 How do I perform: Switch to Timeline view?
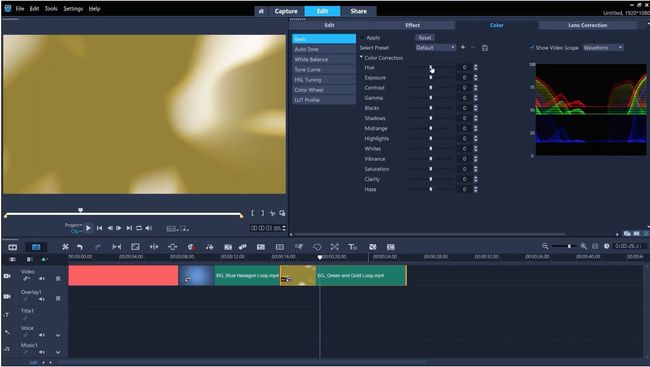36,247
